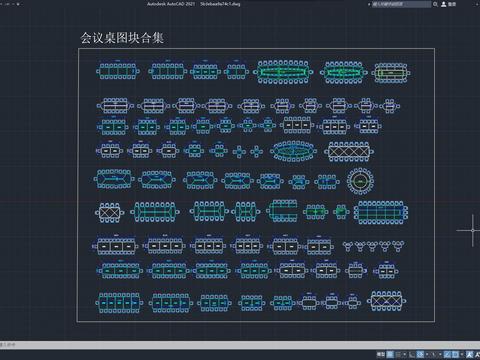This screenshot has width=480, height=360.
Task: Toggle the drawing grid display in status bar
Action: pyautogui.click(x=390, y=354)
